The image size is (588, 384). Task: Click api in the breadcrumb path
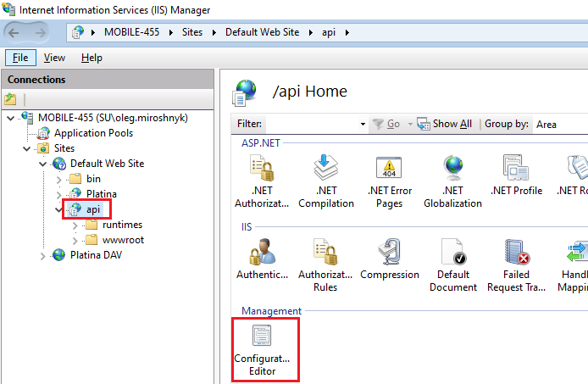(329, 33)
